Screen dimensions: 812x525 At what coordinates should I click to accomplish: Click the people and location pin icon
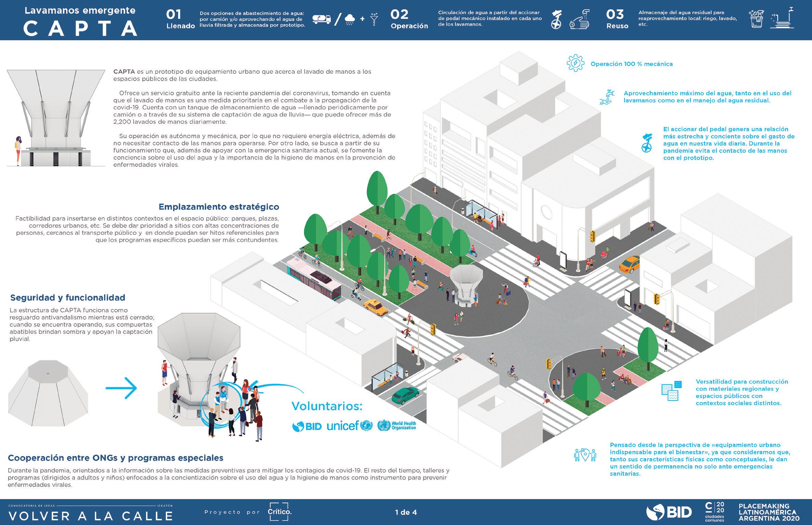(585, 455)
